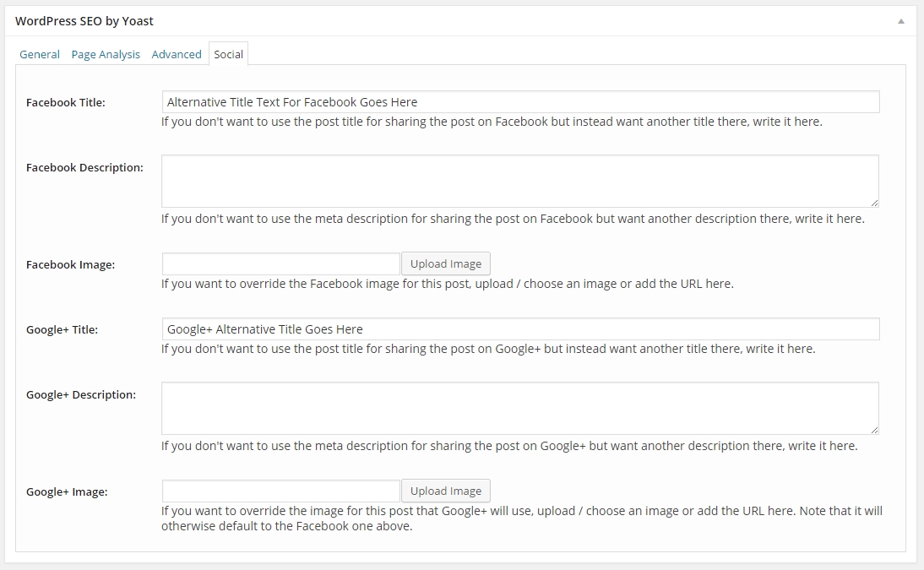Upload an image for Facebook
924x570 pixels.
click(445, 264)
